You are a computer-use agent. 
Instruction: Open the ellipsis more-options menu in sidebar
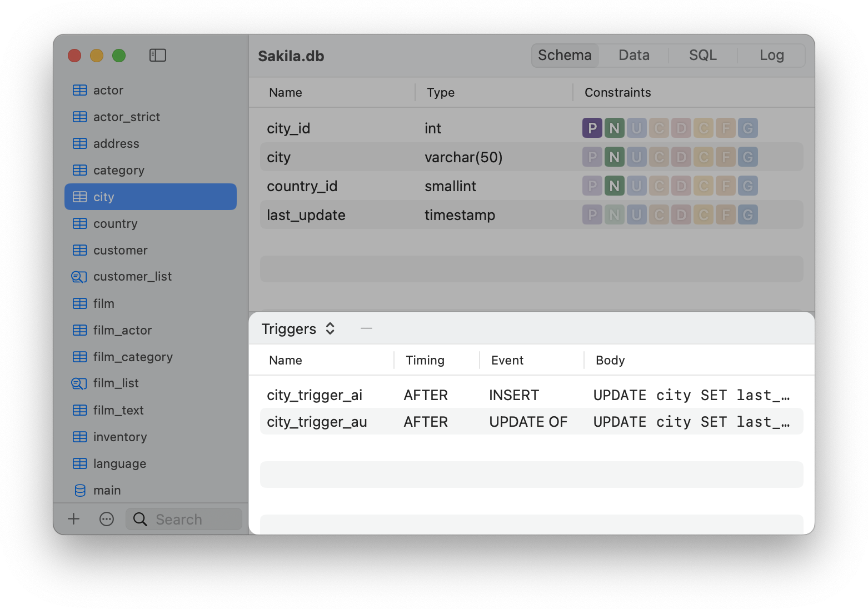pyautogui.click(x=107, y=519)
